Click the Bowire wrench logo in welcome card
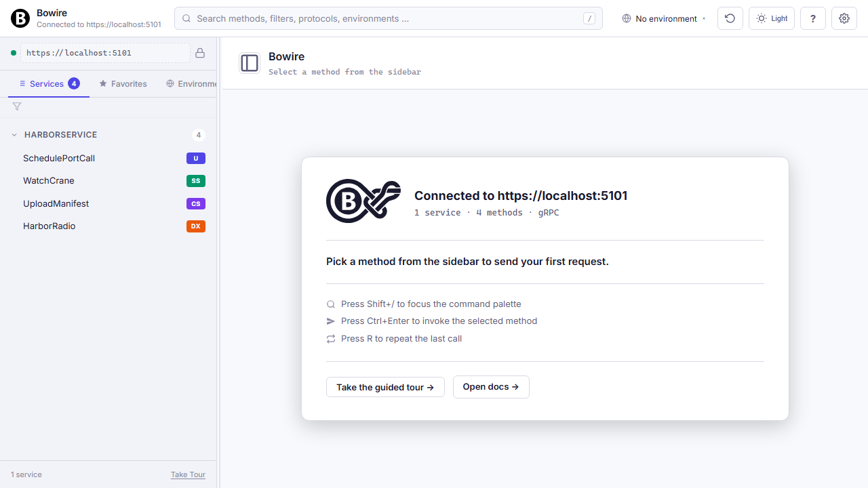The image size is (868, 488). pos(363,201)
